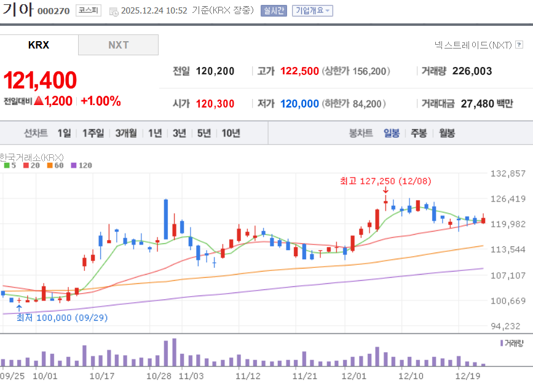Click the stock code 000270
Screen dimensions: 533x392
pos(53,11)
